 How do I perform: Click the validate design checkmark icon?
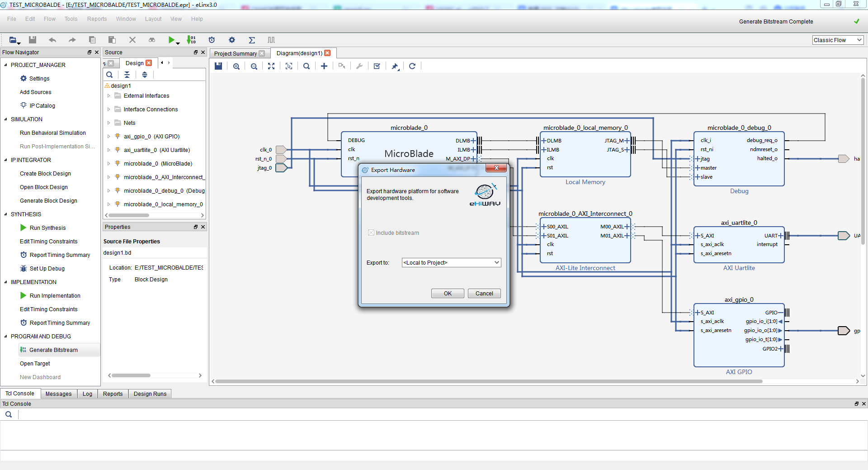point(377,66)
